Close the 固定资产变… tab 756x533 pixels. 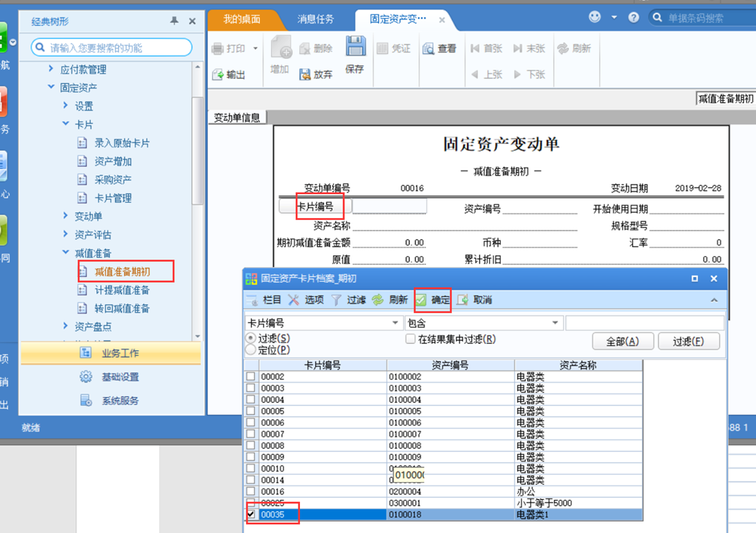442,19
